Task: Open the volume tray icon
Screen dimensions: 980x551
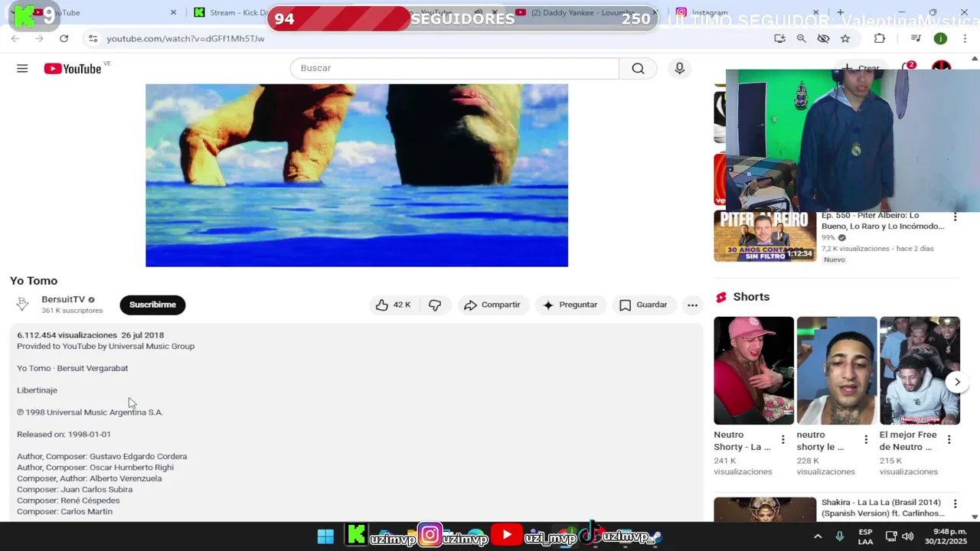Action: 908,536
